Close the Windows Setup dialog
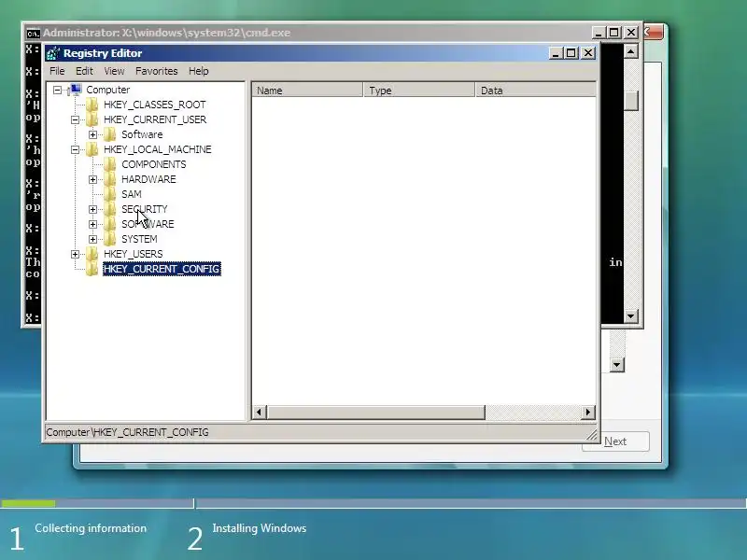 [653, 33]
